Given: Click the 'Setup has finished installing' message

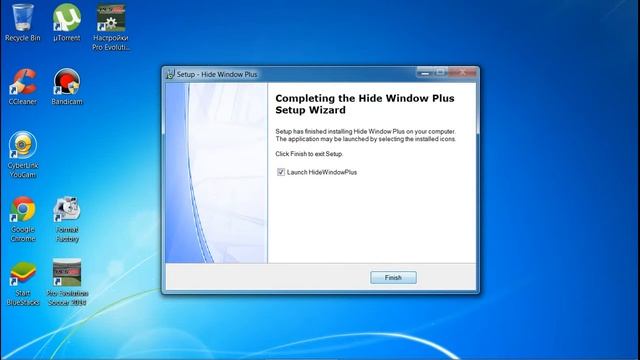Looking at the screenshot, I should tap(365, 135).
